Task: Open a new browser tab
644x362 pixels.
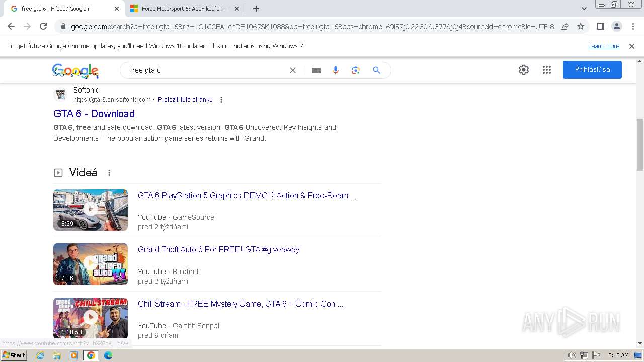Action: point(256,9)
